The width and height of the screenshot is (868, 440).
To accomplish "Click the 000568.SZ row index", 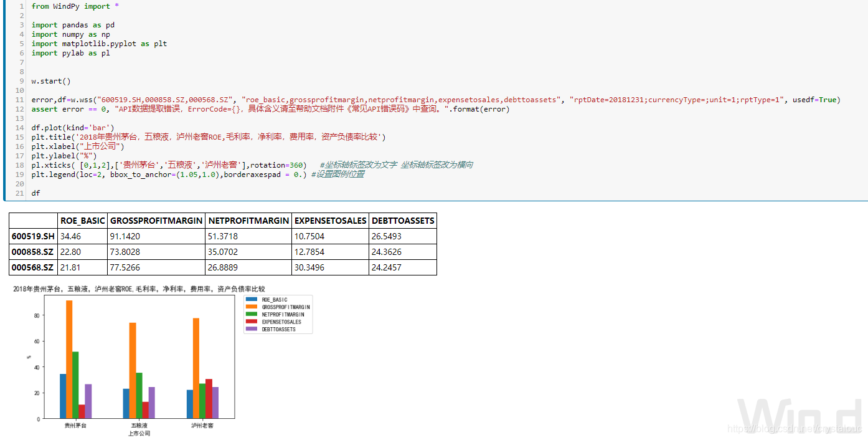I will 34,267.
